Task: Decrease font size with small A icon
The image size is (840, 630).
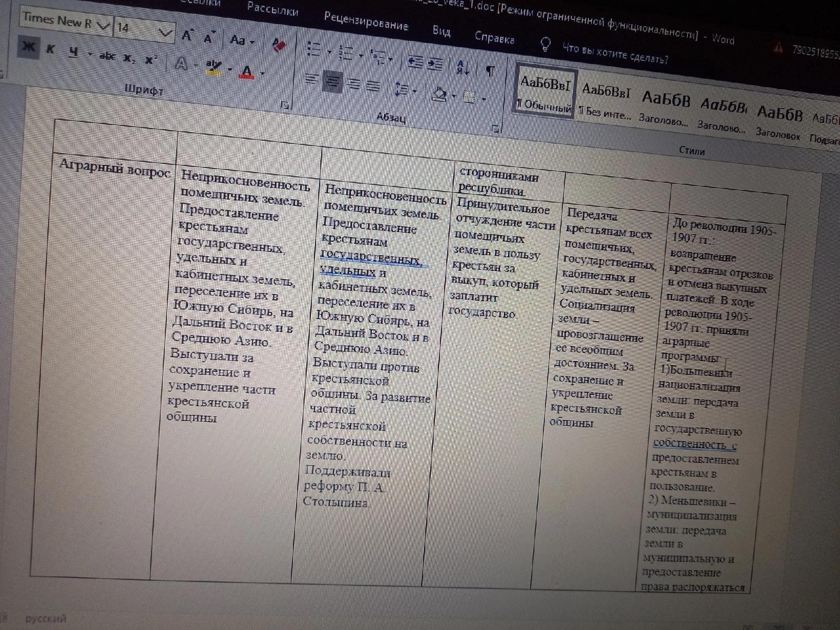Action: [x=209, y=38]
